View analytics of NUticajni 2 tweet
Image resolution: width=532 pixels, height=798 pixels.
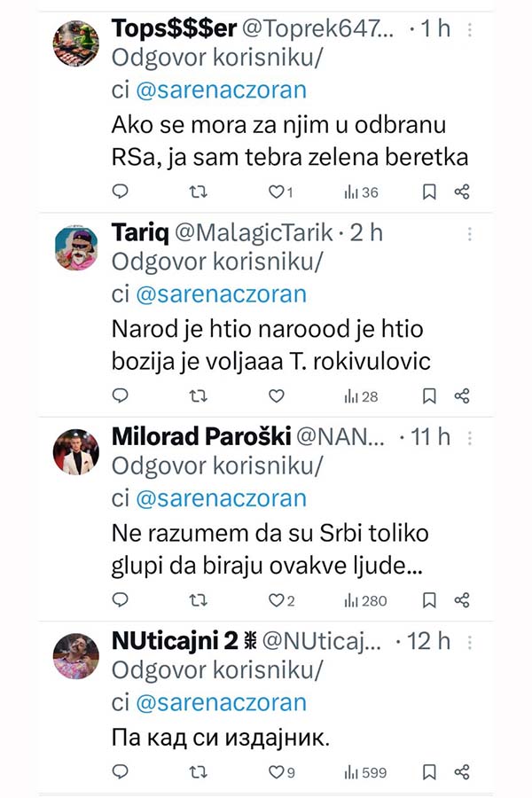365,772
